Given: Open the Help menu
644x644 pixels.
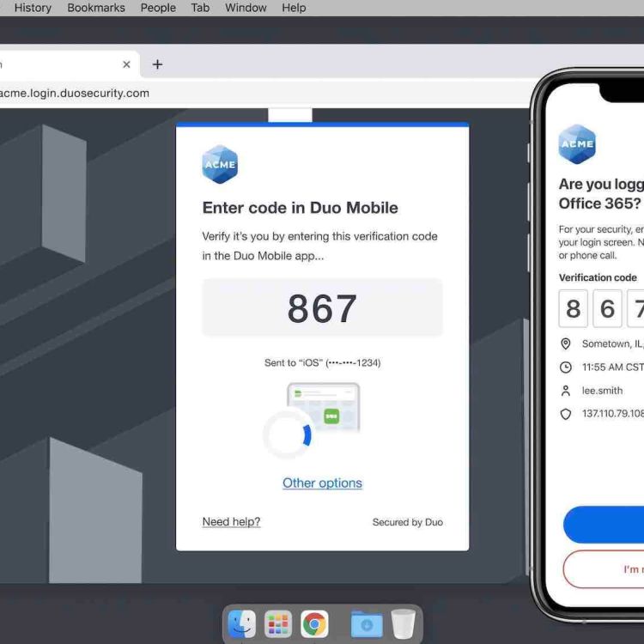Looking at the screenshot, I should click(294, 8).
